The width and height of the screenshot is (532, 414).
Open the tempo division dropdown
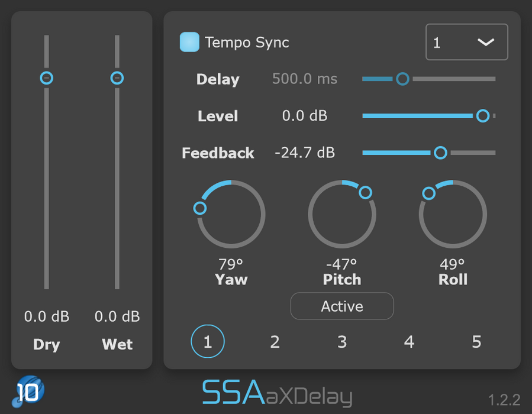pos(466,42)
